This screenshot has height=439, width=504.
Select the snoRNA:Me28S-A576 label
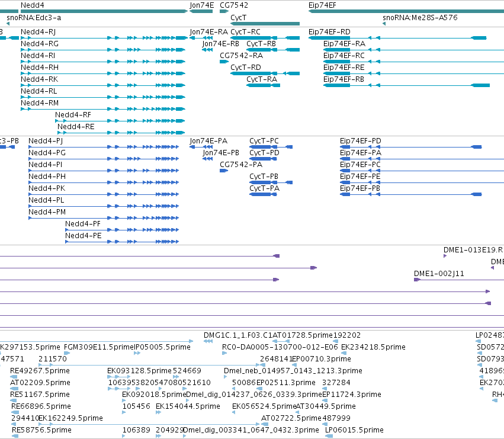(420, 18)
